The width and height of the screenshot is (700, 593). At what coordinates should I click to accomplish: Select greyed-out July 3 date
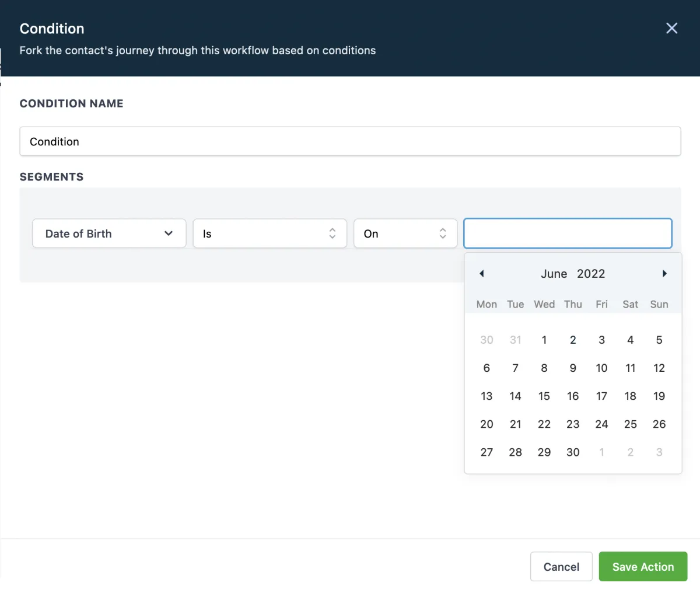point(659,452)
